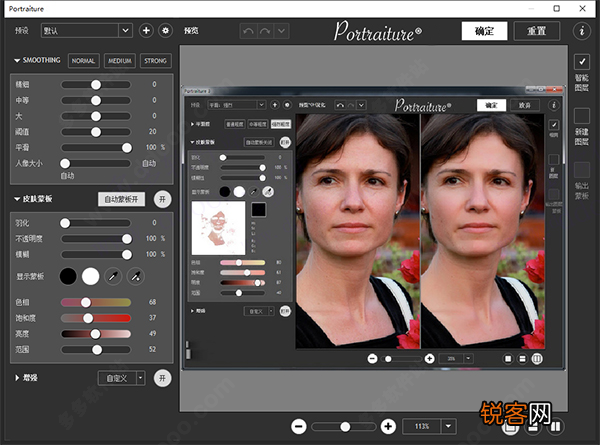The image size is (600, 445).
Task: Select the black mask display swatch
Action: (x=68, y=276)
